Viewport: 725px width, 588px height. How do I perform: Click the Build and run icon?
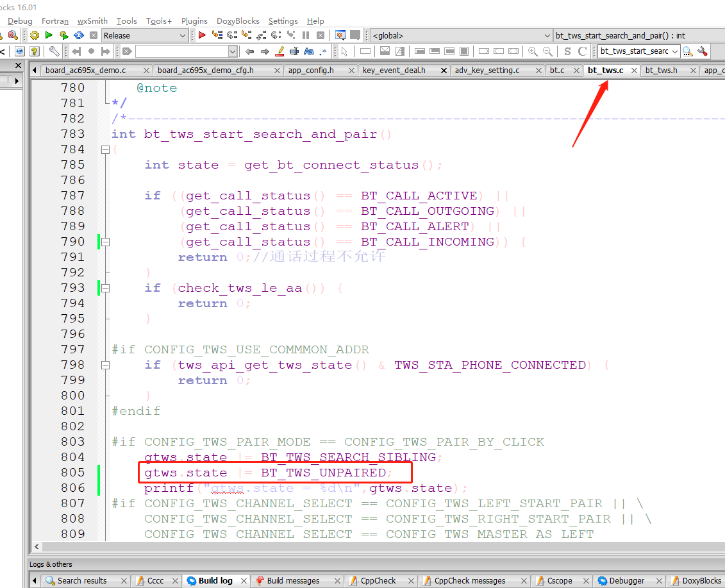click(64, 35)
